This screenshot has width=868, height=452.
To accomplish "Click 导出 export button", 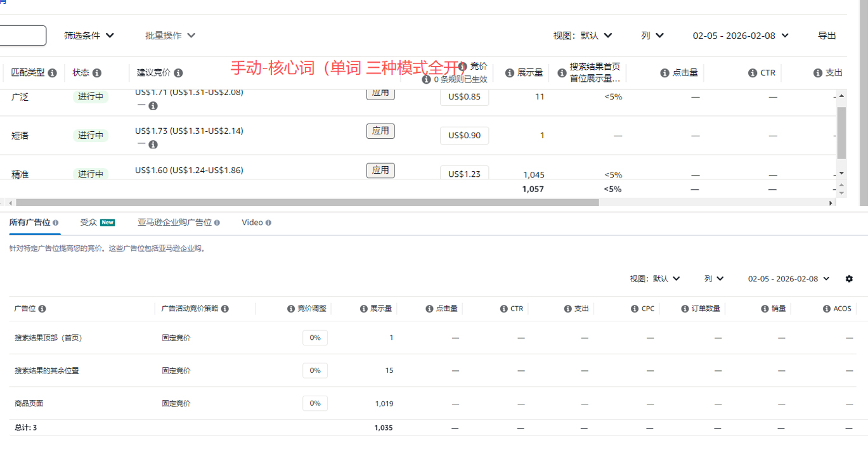I will [x=827, y=36].
